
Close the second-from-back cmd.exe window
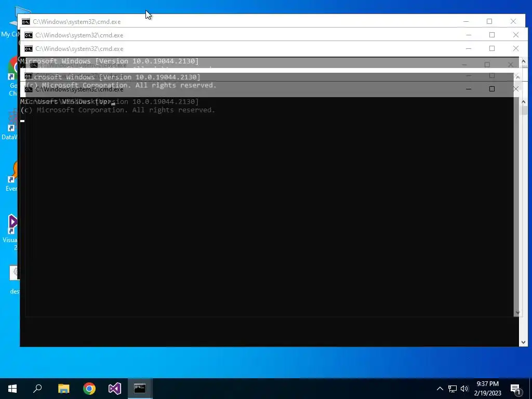[x=516, y=35]
